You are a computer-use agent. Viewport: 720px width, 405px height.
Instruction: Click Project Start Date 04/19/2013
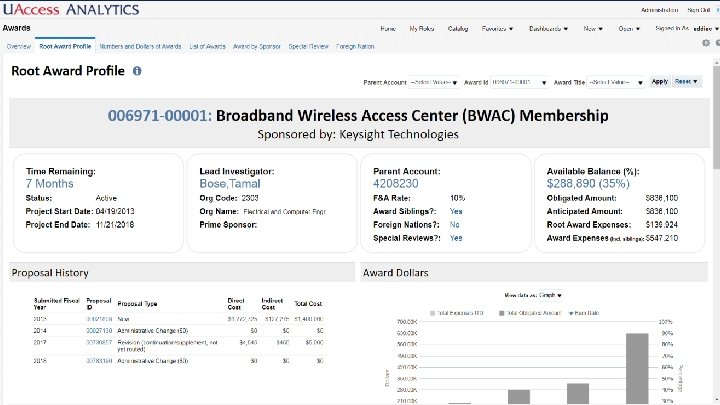[x=115, y=211]
